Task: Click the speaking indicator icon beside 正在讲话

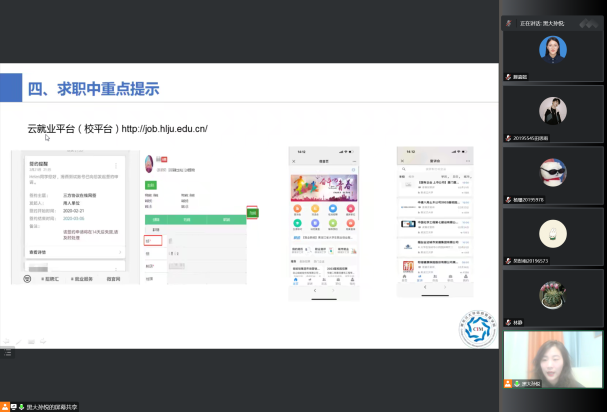Action: [511, 22]
